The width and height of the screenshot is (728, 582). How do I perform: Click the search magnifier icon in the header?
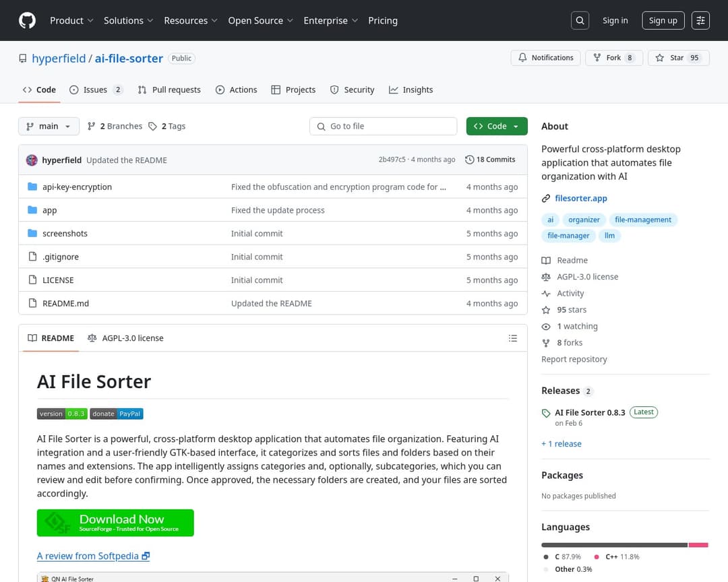(580, 20)
